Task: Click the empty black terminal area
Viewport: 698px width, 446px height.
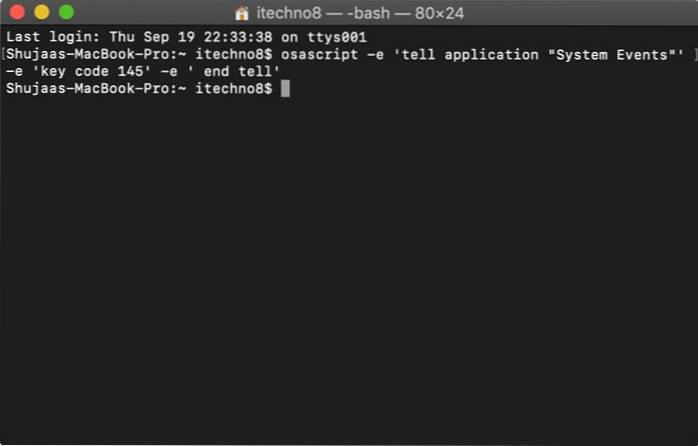Action: coord(349,267)
